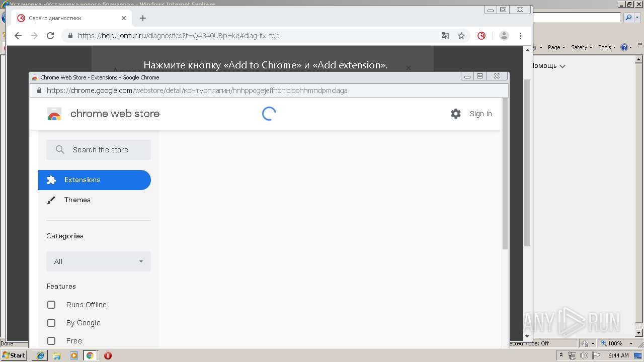This screenshot has height=362, width=644.
Task: Click the Web Store URL padlock icon
Action: click(x=39, y=90)
